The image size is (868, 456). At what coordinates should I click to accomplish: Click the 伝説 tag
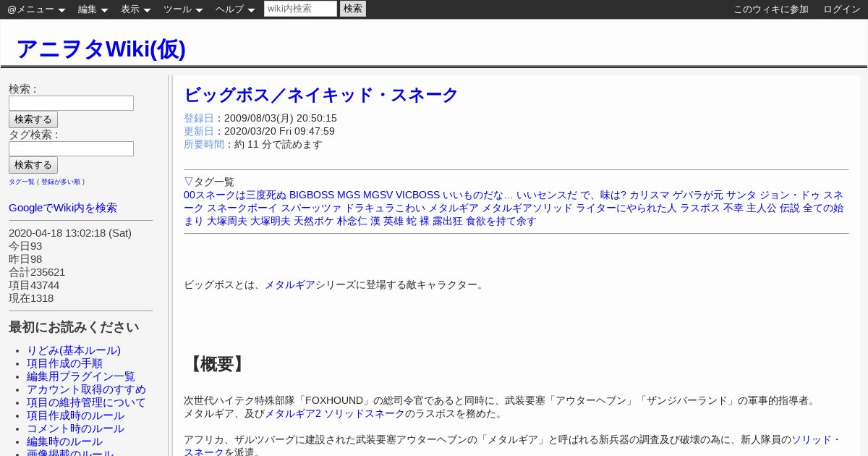pos(790,208)
